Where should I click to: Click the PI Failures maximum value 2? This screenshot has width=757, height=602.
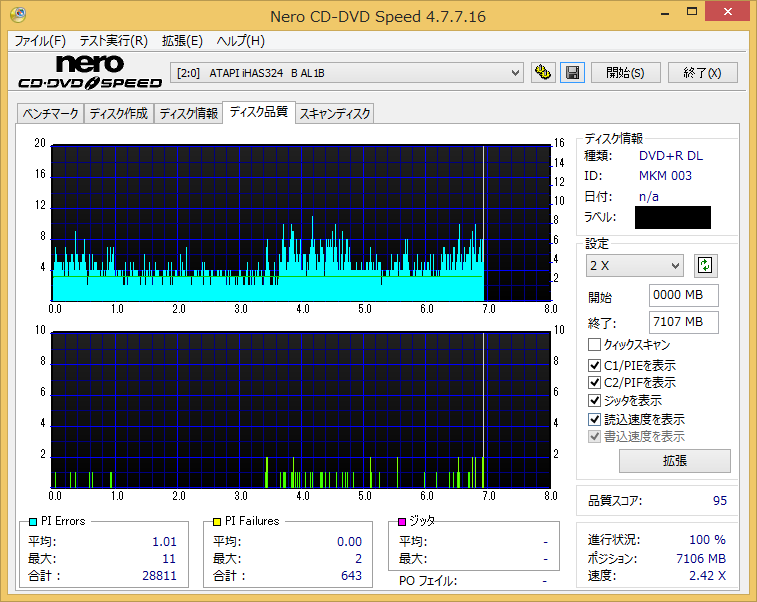coord(358,559)
